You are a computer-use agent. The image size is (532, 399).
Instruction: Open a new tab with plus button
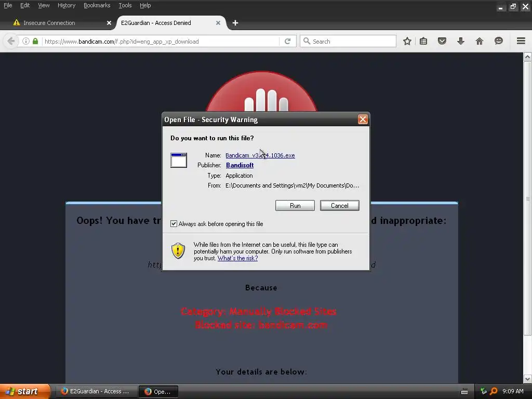click(235, 23)
